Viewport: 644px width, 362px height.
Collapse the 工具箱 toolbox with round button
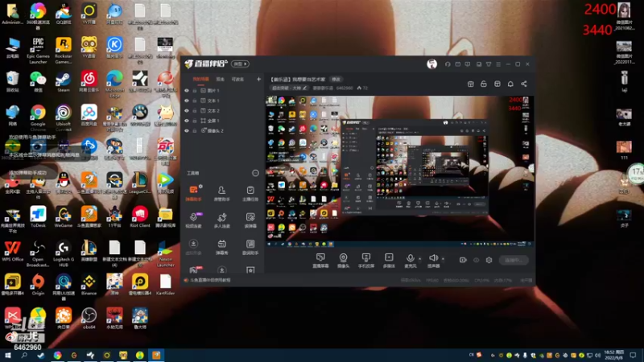coord(255,173)
